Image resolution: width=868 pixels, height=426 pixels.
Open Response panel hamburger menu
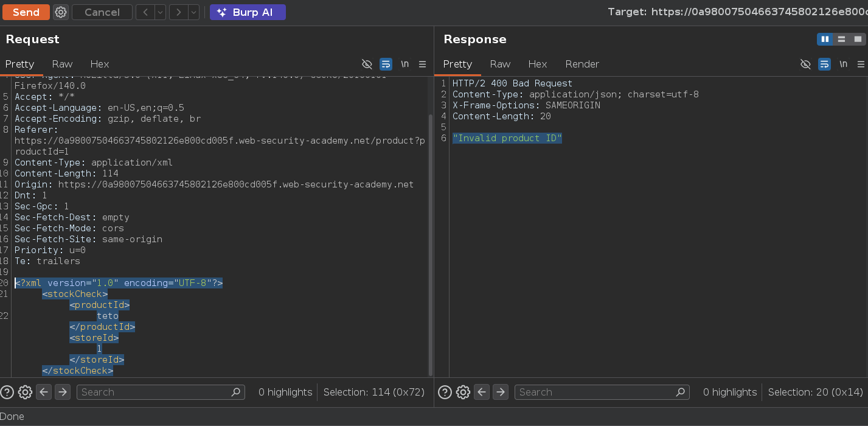[861, 64]
